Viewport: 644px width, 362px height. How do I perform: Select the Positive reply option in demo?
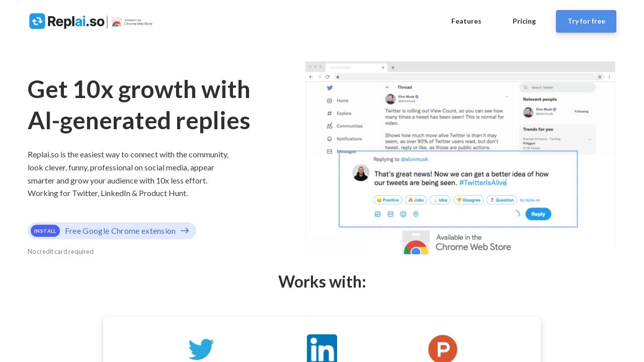point(388,200)
